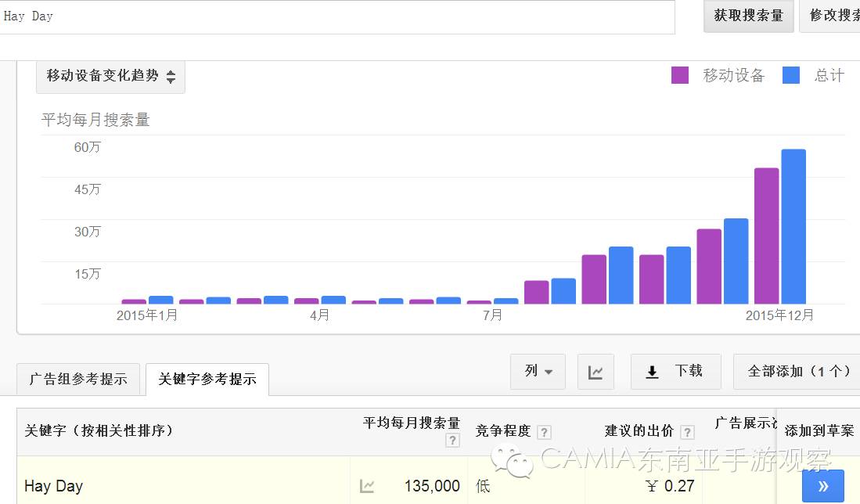
Task: Click the 平均每月搜索量 chart title
Action: point(95,120)
